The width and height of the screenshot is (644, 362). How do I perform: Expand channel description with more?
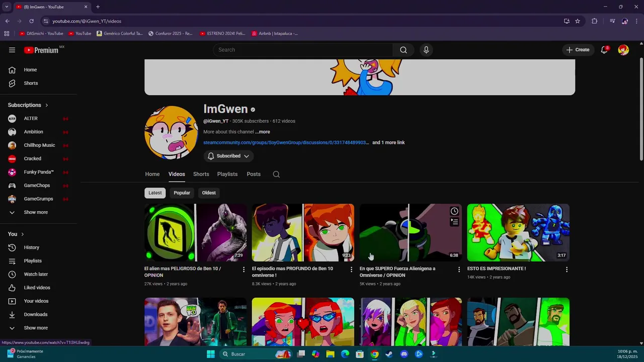pos(262,132)
